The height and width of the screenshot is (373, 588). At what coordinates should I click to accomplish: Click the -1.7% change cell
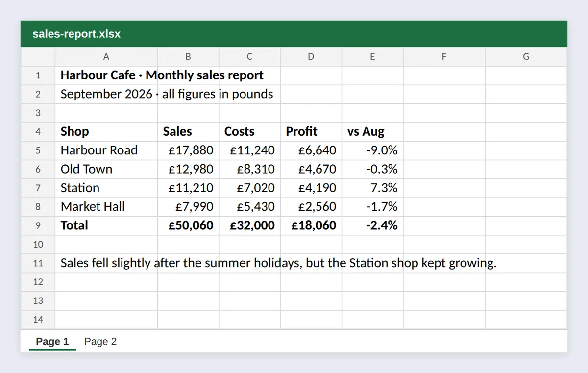372,207
